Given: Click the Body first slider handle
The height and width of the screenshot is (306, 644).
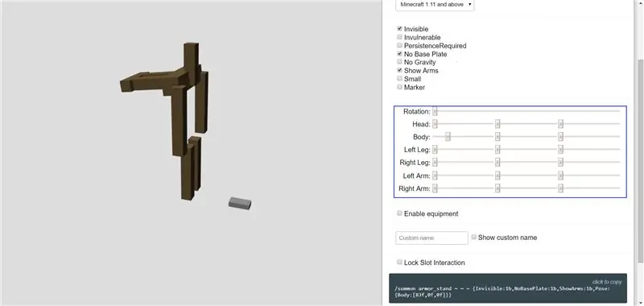Looking at the screenshot, I should [448, 137].
